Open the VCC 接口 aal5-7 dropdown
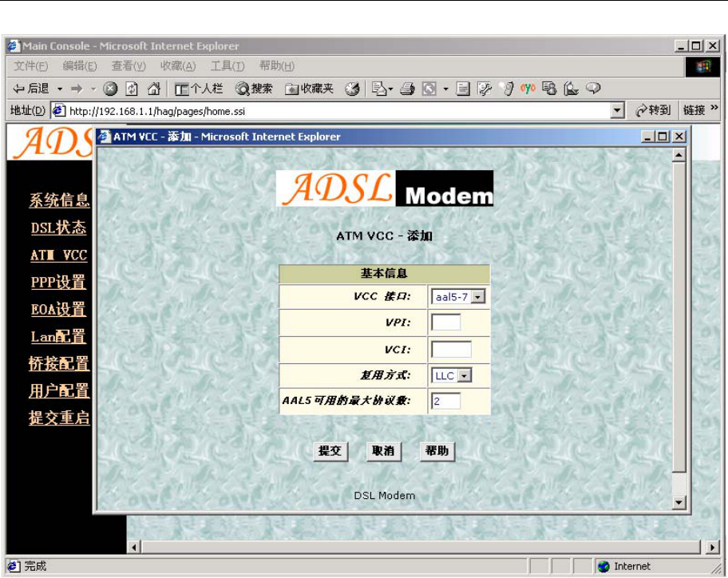728x578 pixels. click(458, 297)
